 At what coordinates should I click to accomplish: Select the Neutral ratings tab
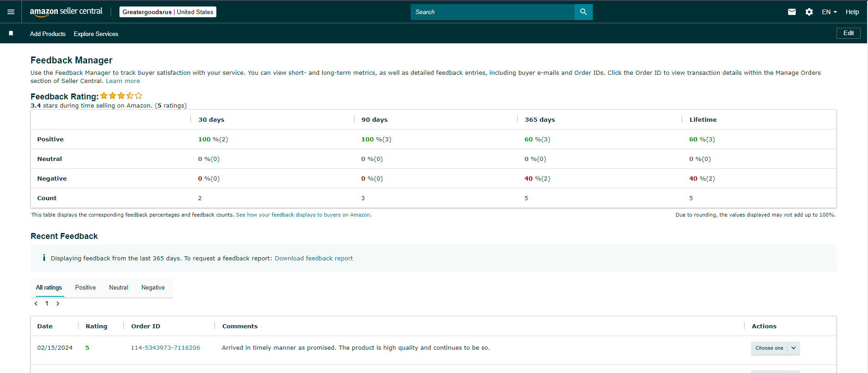118,288
